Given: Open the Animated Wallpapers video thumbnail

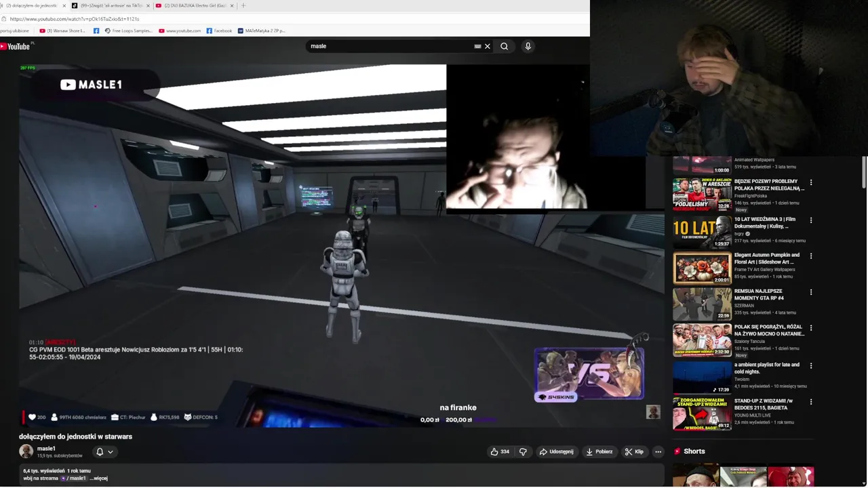Looking at the screenshot, I should tap(702, 165).
